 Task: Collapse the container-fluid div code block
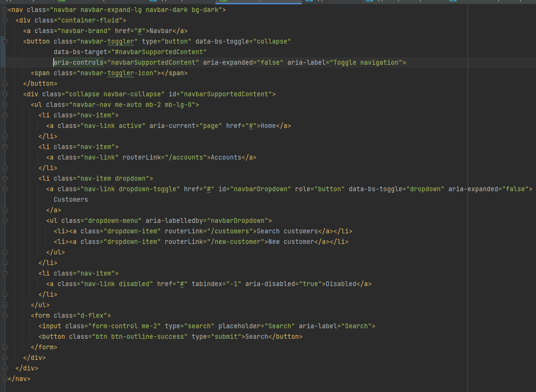4,20
